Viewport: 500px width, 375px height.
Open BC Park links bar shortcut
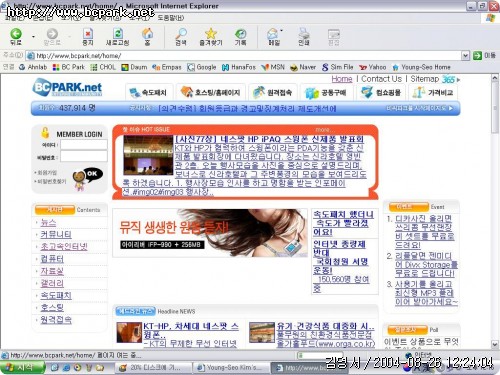[x=69, y=67]
